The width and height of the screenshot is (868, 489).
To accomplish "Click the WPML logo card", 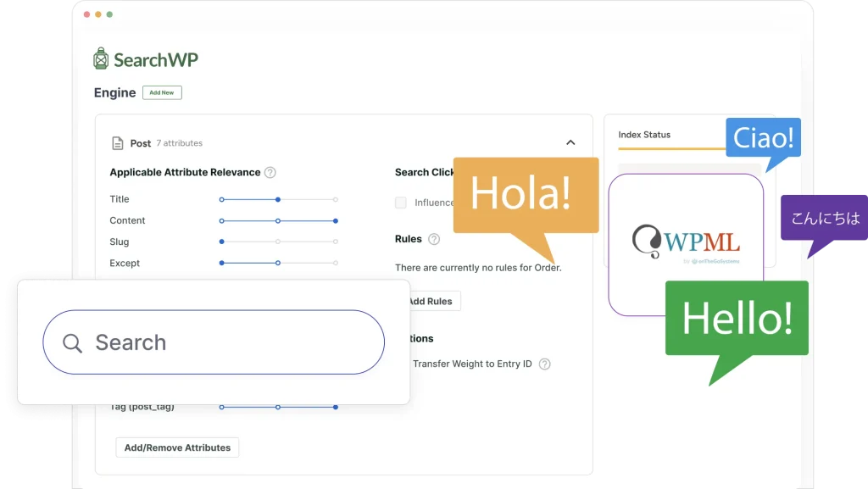I will click(x=686, y=244).
